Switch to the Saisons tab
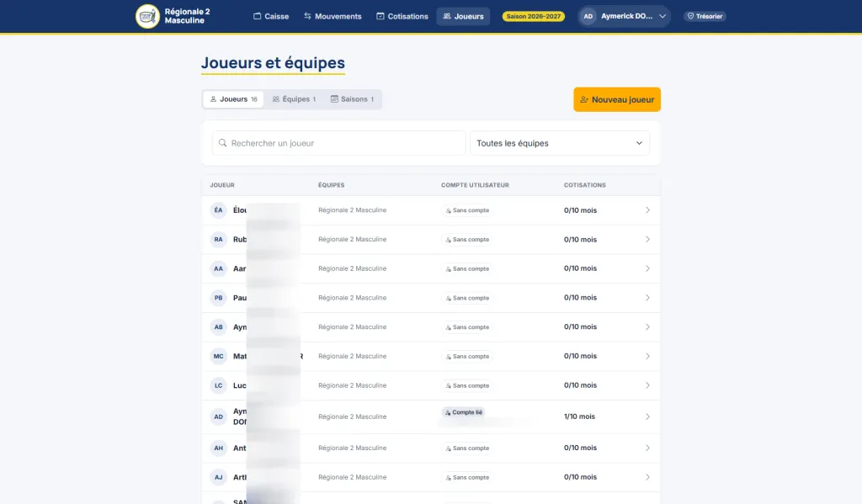This screenshot has height=504, width=862. 353,99
